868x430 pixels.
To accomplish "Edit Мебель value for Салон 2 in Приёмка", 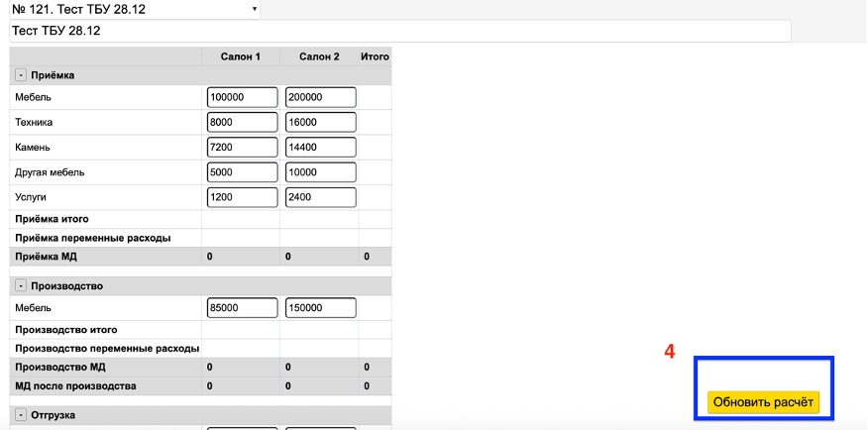I will [320, 97].
